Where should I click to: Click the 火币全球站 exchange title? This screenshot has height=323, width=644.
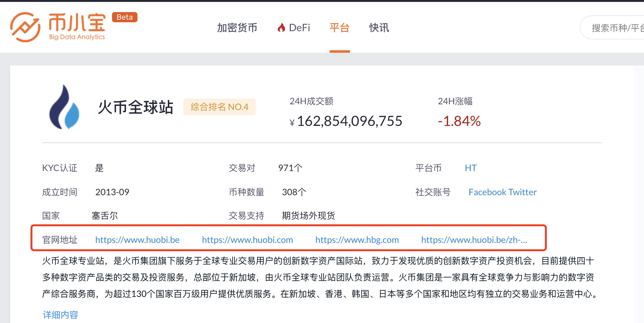(x=136, y=107)
